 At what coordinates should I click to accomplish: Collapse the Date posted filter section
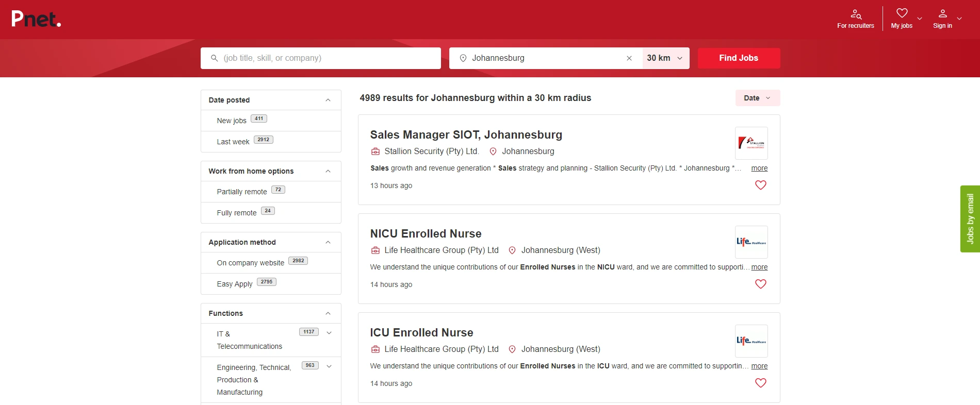point(328,100)
